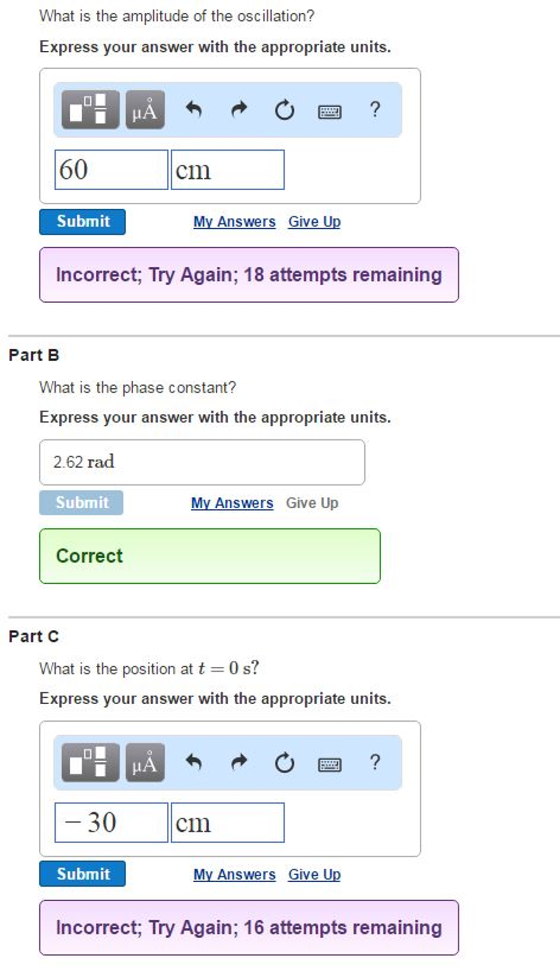Screen dimensions: 560x971
Task: Reset the amplitude answer field
Action: (x=285, y=110)
